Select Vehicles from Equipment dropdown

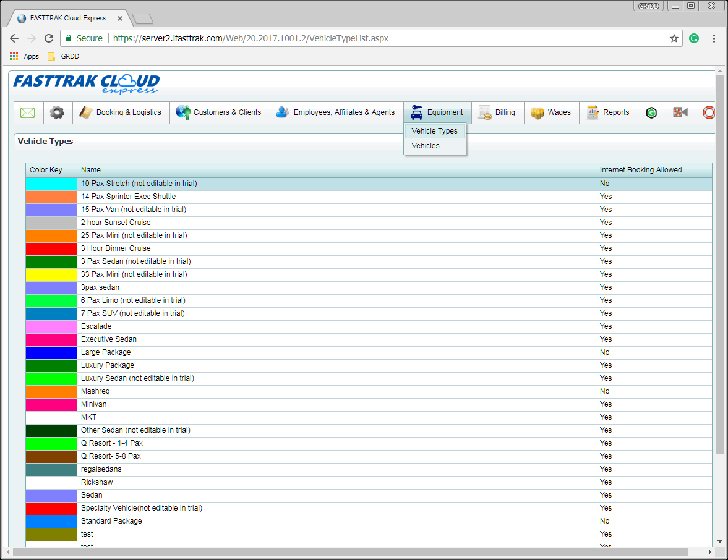coord(435,146)
